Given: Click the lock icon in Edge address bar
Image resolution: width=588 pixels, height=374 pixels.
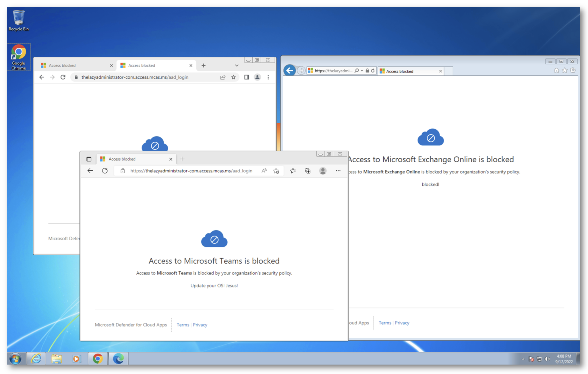Looking at the screenshot, I should [123, 171].
